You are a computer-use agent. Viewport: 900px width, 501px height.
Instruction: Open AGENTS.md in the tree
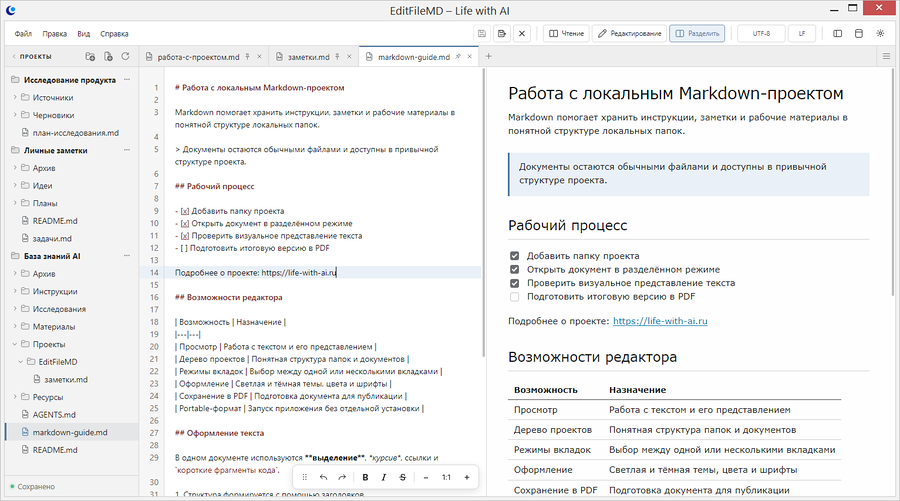[x=54, y=415]
